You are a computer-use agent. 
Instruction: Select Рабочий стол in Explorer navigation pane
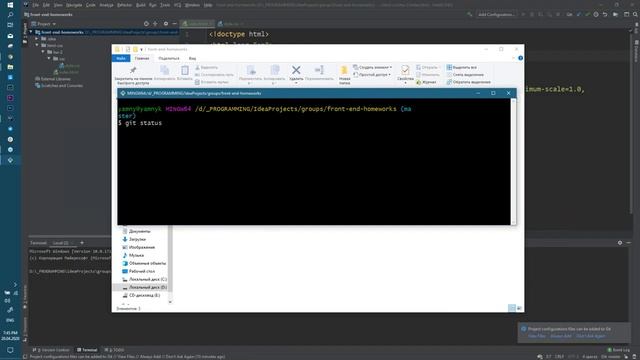coord(138,271)
